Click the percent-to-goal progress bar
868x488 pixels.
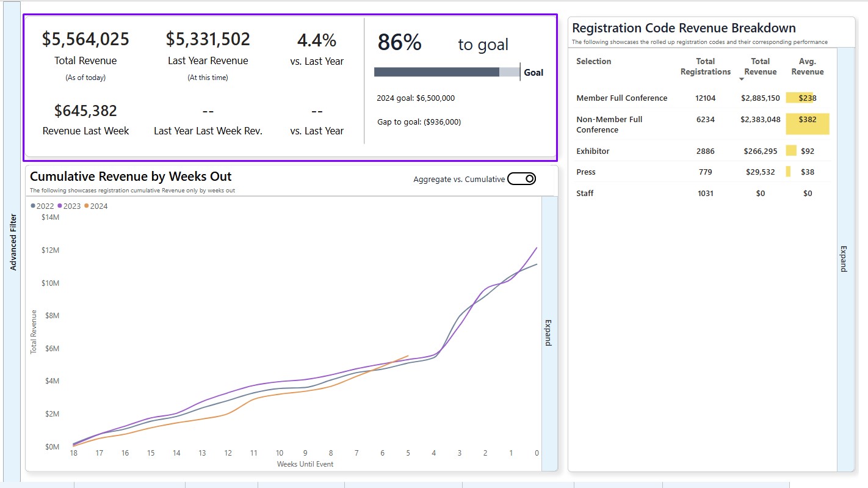pyautogui.click(x=447, y=72)
